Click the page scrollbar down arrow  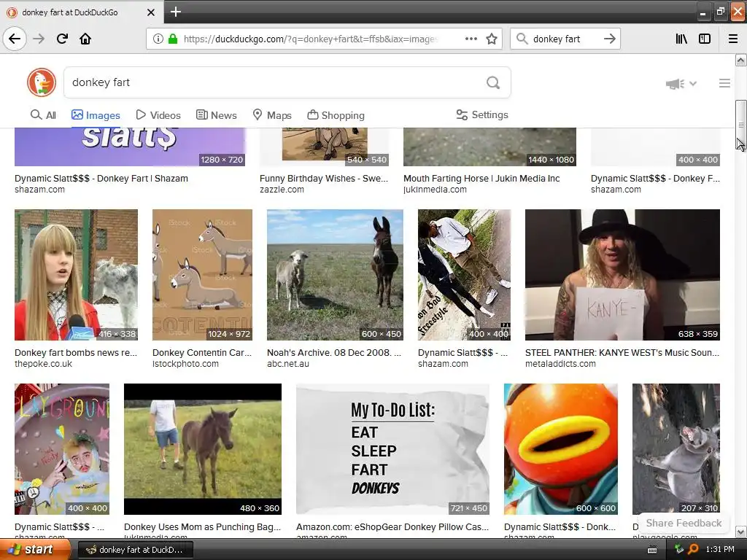pos(740,532)
